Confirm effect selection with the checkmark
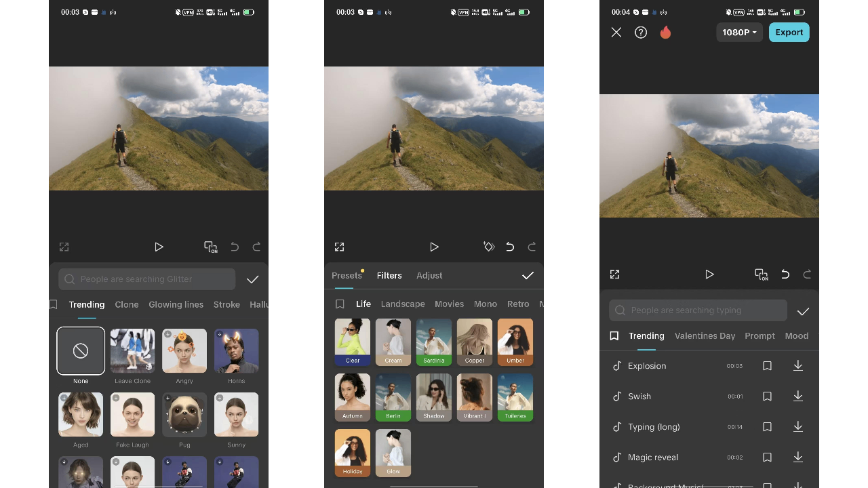This screenshot has width=868, height=488. pyautogui.click(x=253, y=279)
